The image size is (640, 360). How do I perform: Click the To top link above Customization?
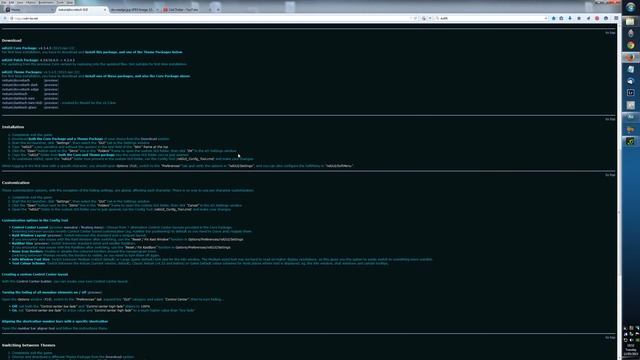(610, 175)
